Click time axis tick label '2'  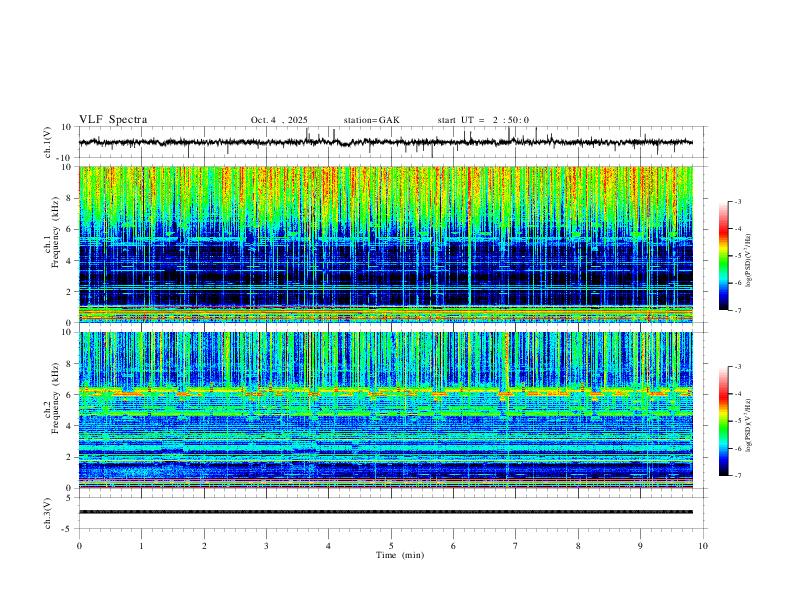tap(204, 546)
